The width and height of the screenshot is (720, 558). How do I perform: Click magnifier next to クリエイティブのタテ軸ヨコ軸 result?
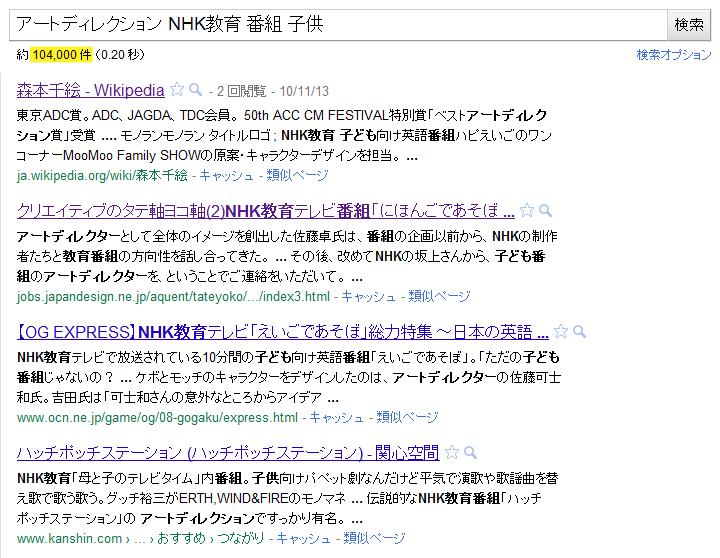point(546,210)
